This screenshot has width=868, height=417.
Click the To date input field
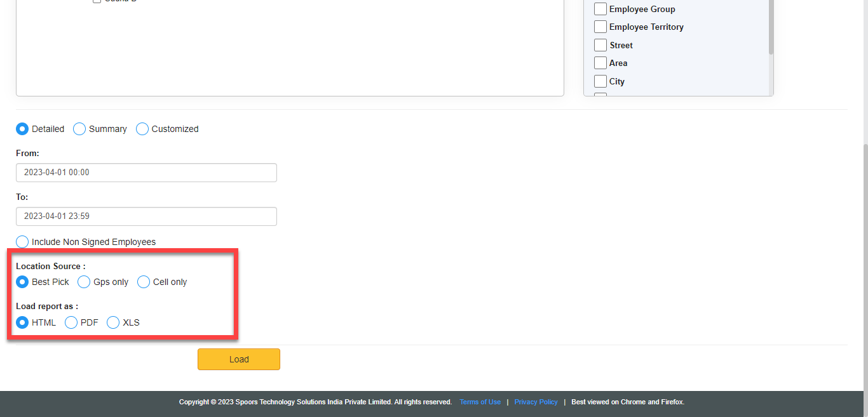(146, 216)
